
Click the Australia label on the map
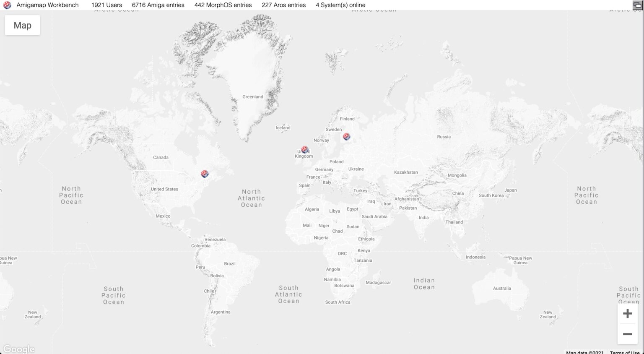(x=502, y=288)
